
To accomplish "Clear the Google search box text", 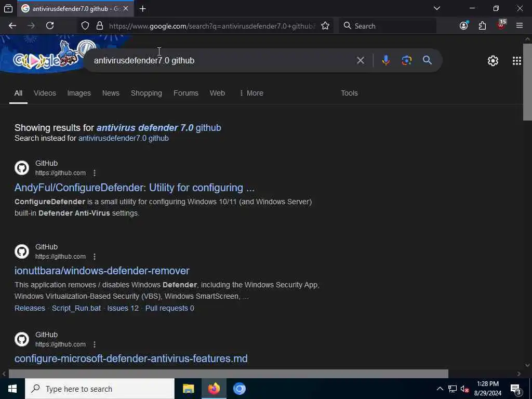I will (361, 60).
